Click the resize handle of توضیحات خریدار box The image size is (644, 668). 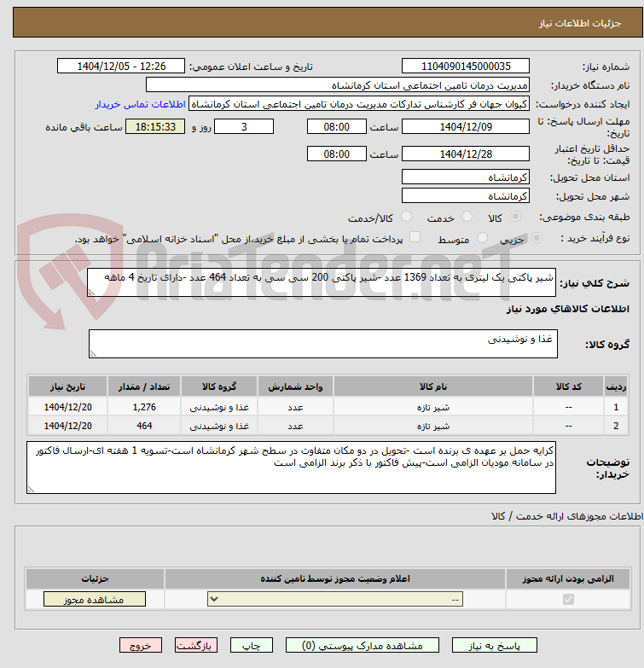tap(31, 490)
